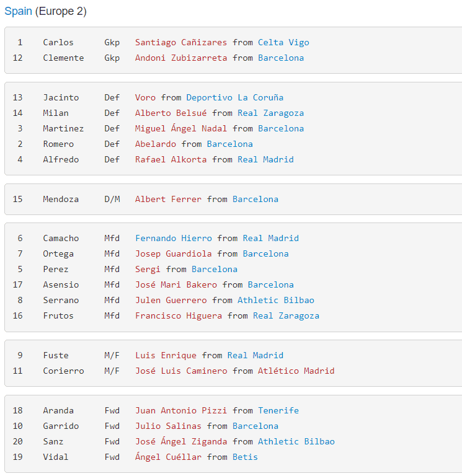This screenshot has width=462, height=476.
Task: Click the Atlético Madrid club link
Action: tap(296, 371)
